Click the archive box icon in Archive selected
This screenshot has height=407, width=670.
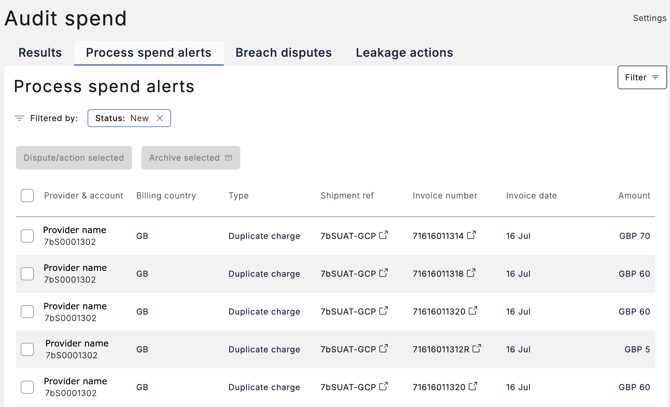[x=229, y=158]
